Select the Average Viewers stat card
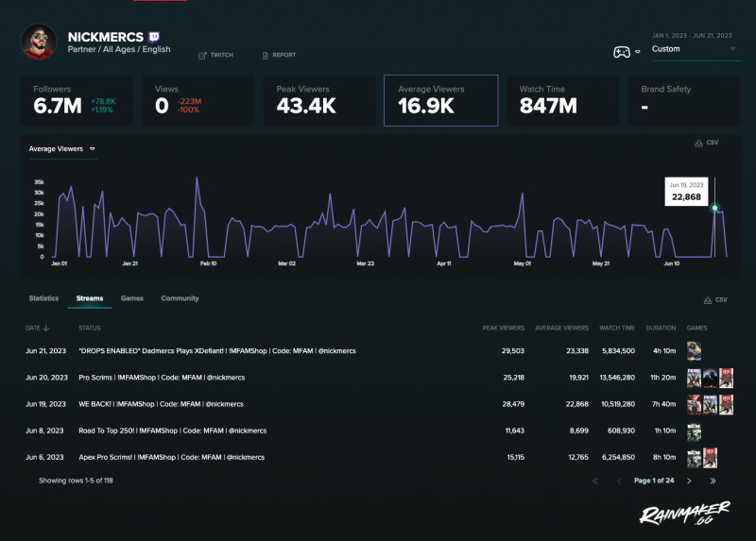756x541 pixels. click(x=440, y=100)
